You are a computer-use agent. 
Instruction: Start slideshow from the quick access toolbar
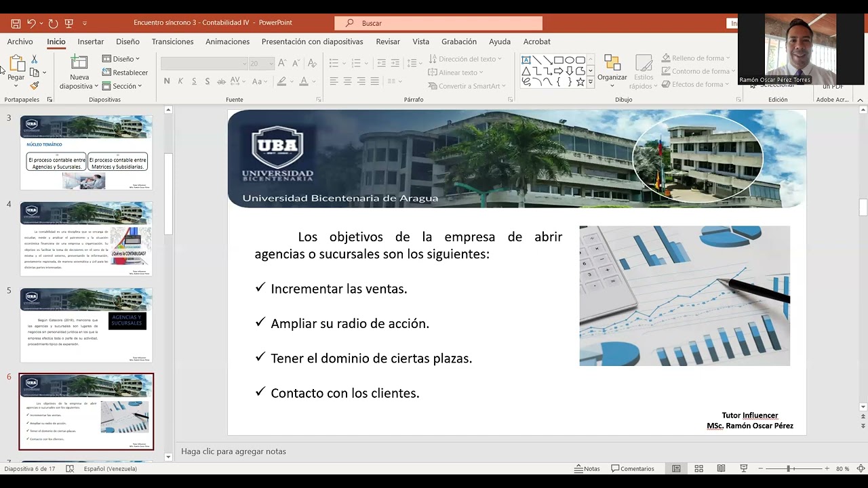(x=69, y=23)
